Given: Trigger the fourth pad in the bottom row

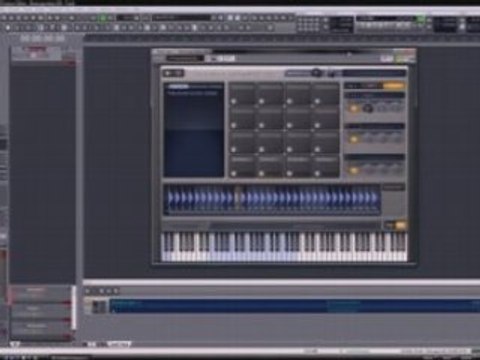Looking at the screenshot, I should [x=326, y=167].
